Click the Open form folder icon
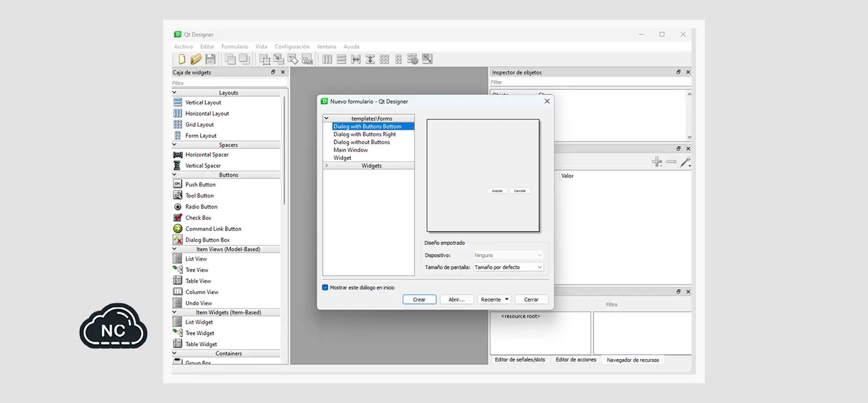 pos(196,59)
